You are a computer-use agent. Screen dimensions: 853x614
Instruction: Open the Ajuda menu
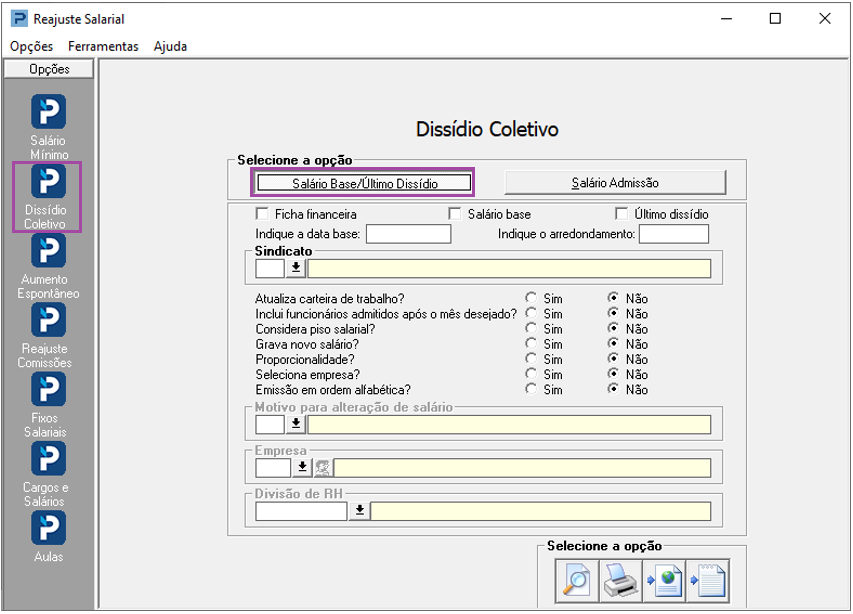point(170,47)
